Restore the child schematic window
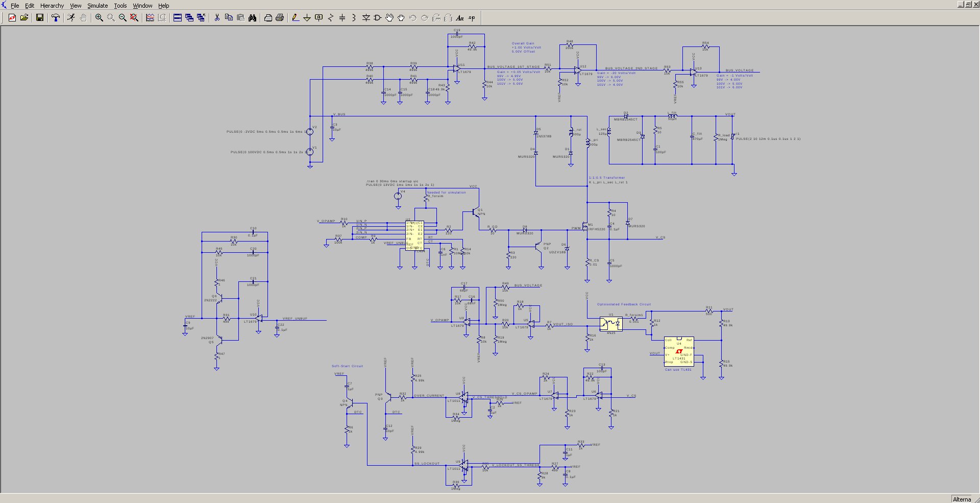This screenshot has height=503, width=980. pos(968,5)
